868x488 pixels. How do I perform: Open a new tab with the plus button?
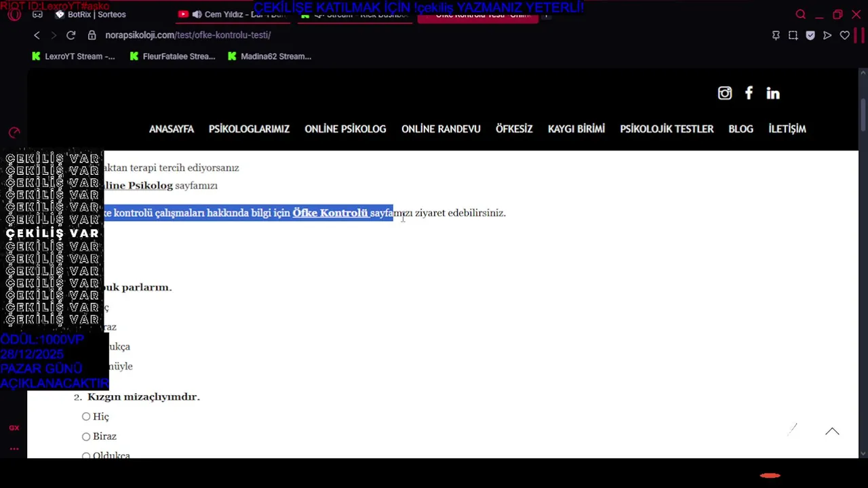[x=548, y=14]
